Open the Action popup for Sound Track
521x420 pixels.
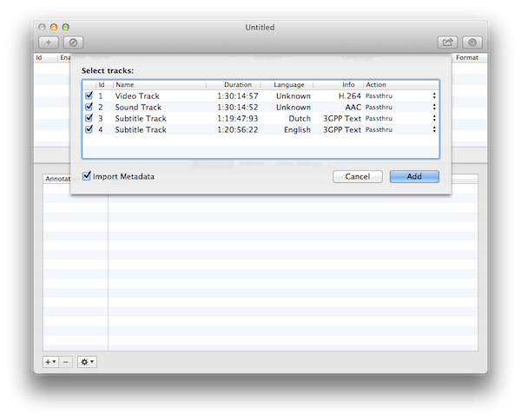pyautogui.click(x=400, y=108)
